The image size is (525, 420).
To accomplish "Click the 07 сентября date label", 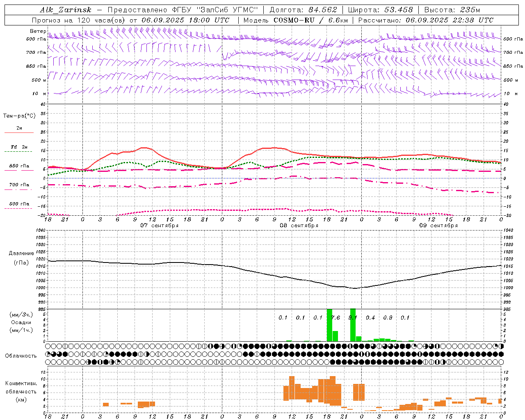I will click(x=159, y=225).
